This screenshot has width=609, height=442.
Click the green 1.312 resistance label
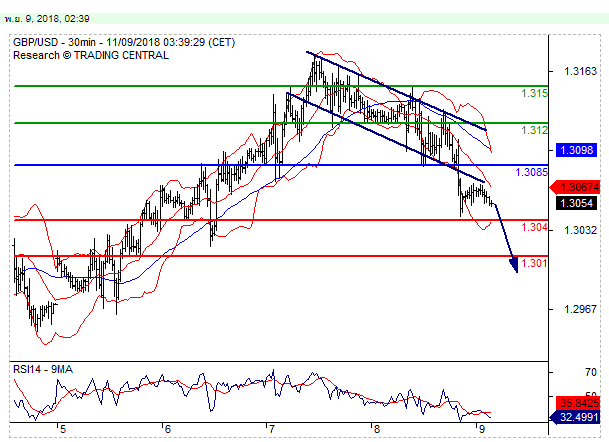tap(534, 130)
